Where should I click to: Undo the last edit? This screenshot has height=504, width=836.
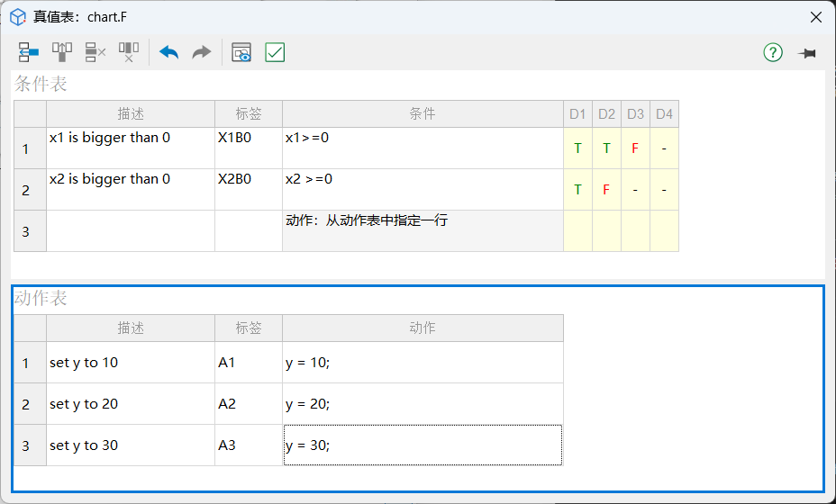pyautogui.click(x=169, y=52)
